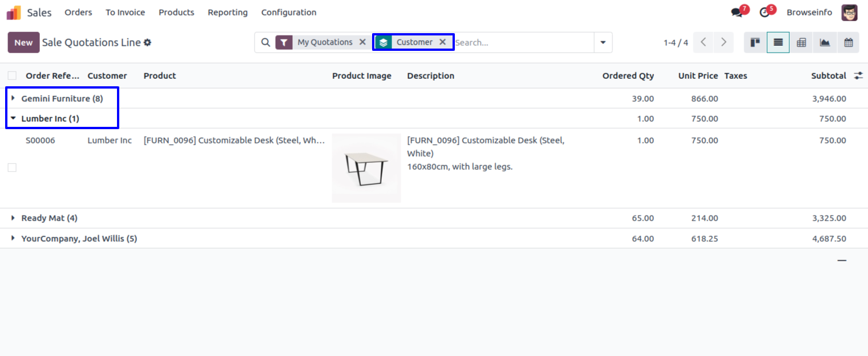
Task: Click the Customizable Desk product image
Action: click(x=366, y=168)
